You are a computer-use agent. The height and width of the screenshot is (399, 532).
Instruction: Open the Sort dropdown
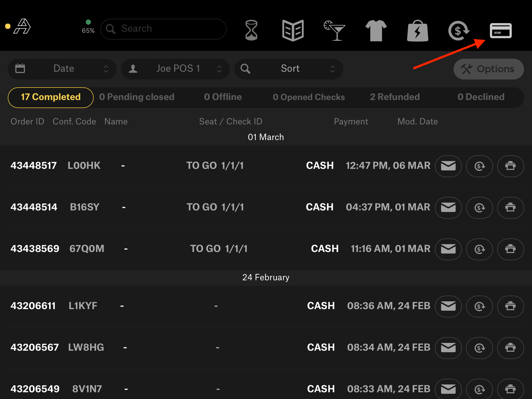(x=289, y=69)
